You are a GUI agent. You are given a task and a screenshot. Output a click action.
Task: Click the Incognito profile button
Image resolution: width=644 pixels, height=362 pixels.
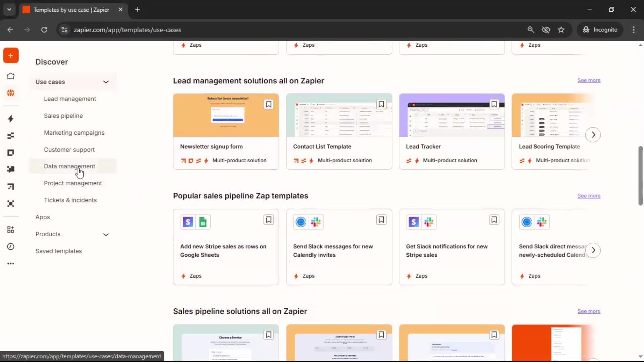600,29
